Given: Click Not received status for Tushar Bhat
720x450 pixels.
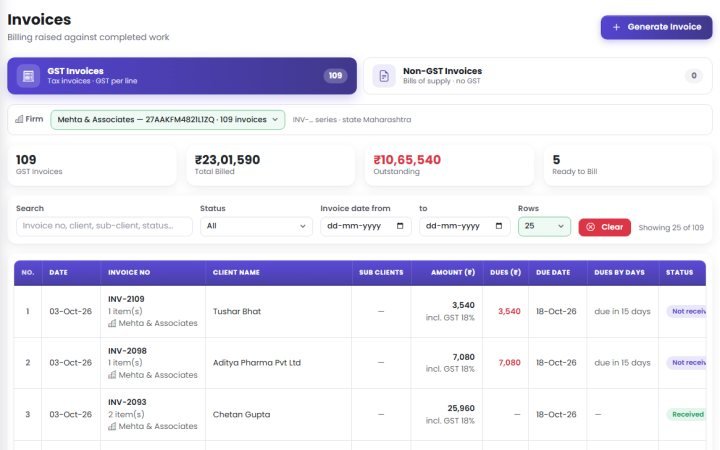Looking at the screenshot, I should pos(687,311).
